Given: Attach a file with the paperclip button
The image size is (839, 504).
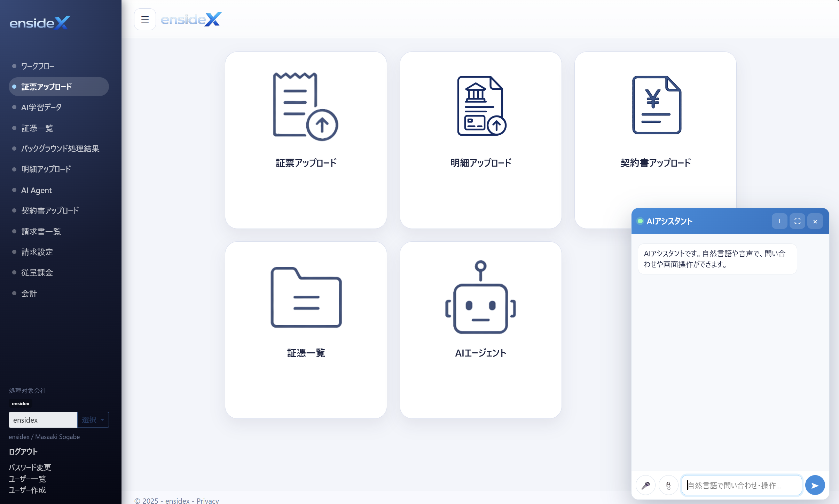Looking at the screenshot, I should coord(668,485).
